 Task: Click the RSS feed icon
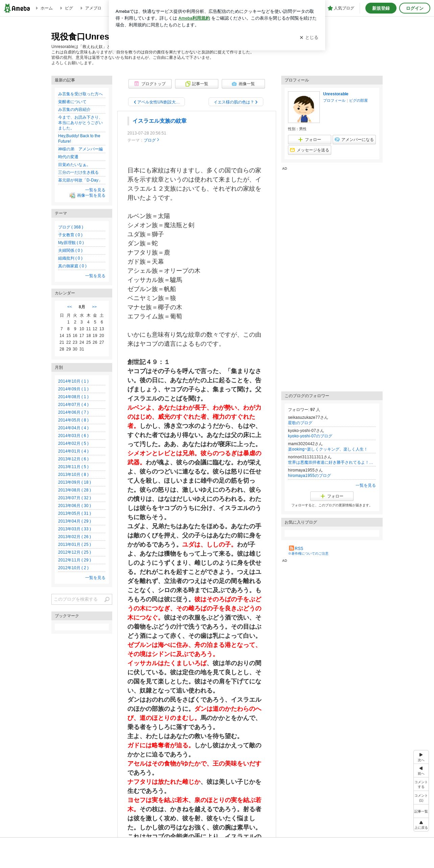point(291,548)
